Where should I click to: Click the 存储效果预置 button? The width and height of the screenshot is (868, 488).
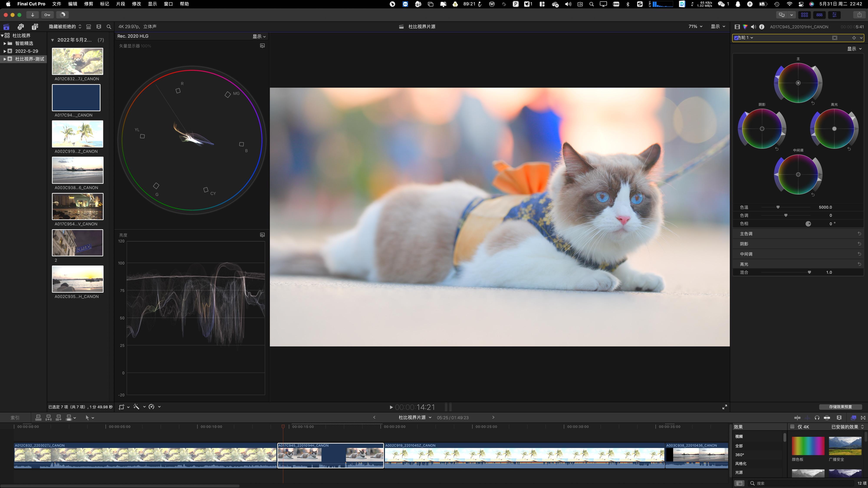pos(840,407)
